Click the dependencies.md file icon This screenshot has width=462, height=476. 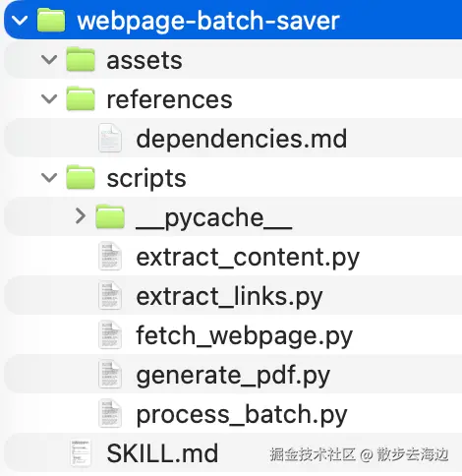[110, 138]
